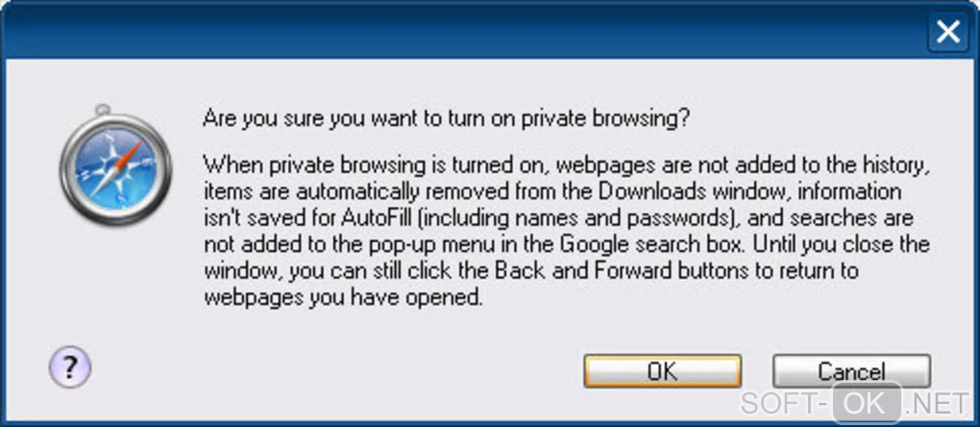Close the dialog with the X button
980x427 pixels.
[947, 32]
